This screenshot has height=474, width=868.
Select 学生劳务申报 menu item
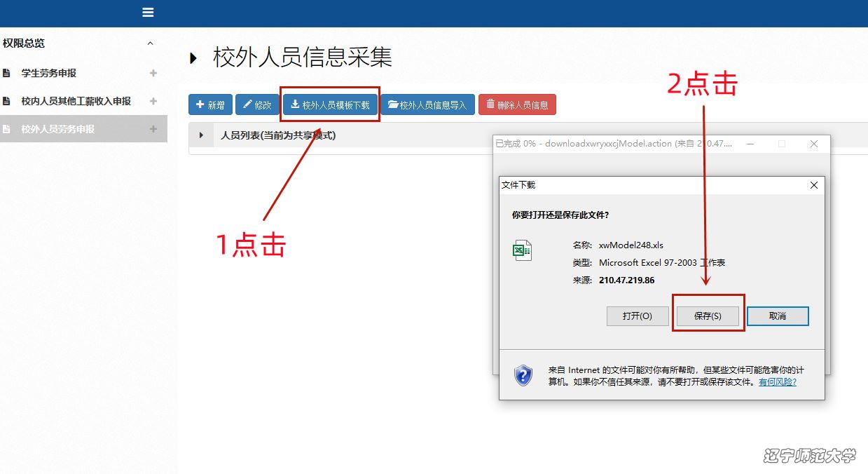pyautogui.click(x=48, y=73)
